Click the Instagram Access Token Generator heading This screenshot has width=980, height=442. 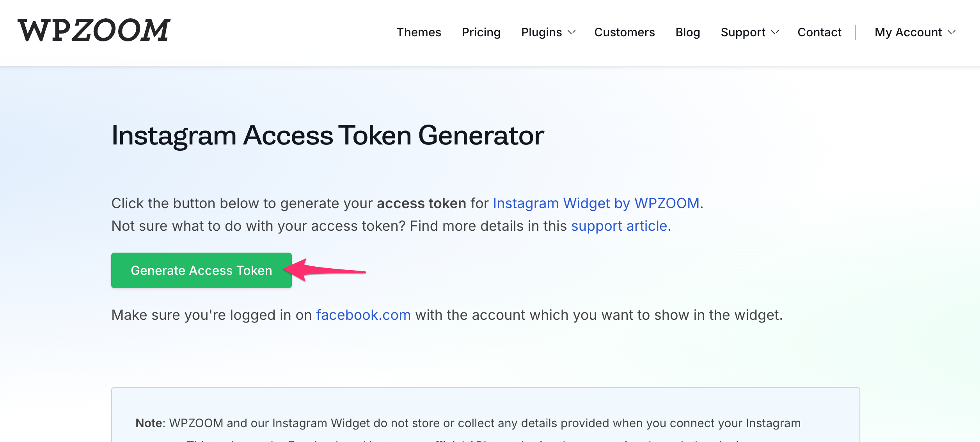tap(328, 135)
